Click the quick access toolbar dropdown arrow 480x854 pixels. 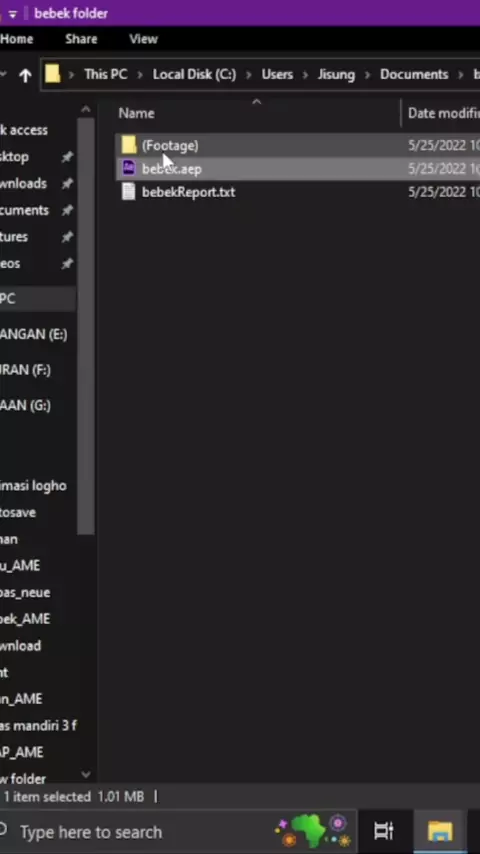(12, 14)
